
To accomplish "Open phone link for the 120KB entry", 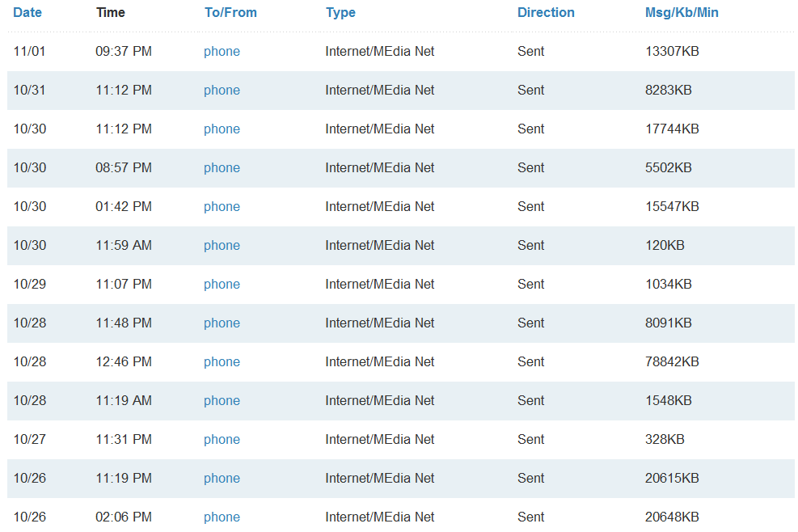I will [x=222, y=246].
